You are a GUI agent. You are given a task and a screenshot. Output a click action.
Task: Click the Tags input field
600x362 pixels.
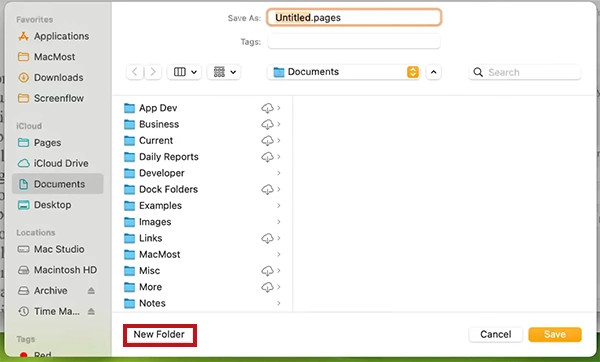point(354,41)
